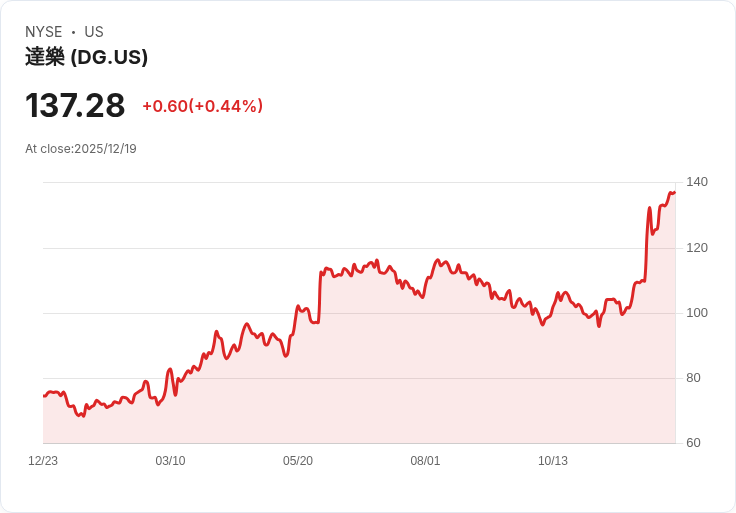Screen dimensions: 736x513
Task: Select the +0.60(+0.44%) price change text
Action: coord(202,106)
